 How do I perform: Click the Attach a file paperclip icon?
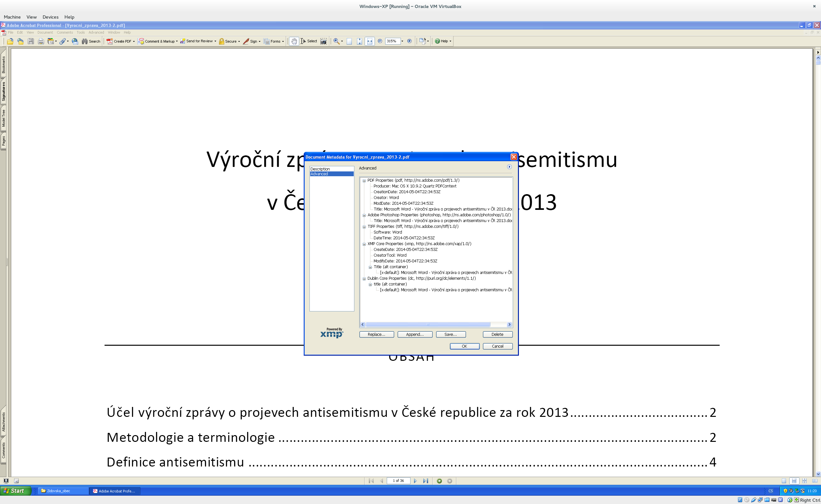(63, 41)
